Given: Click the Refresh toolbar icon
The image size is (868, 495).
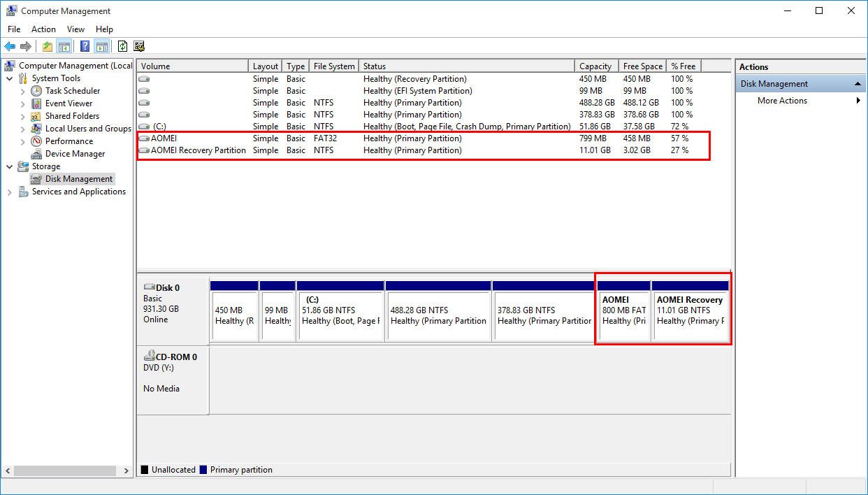Looking at the screenshot, I should [122, 47].
